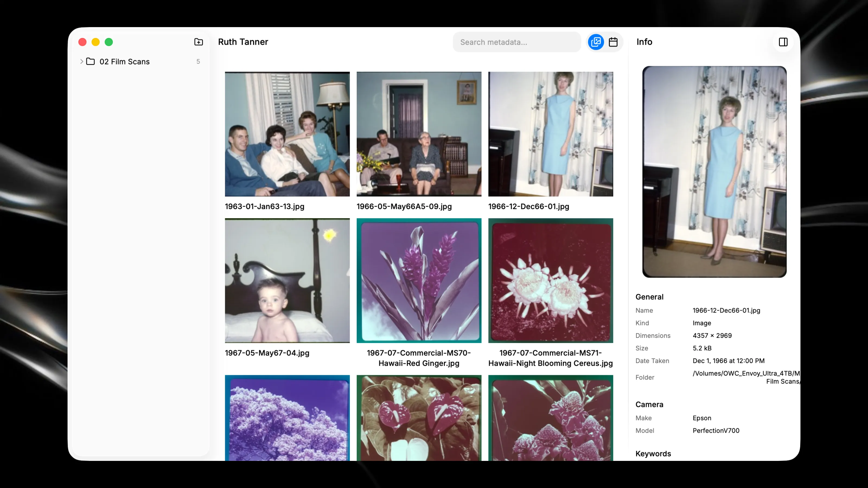Click the General section heading
868x488 pixels.
coord(649,297)
